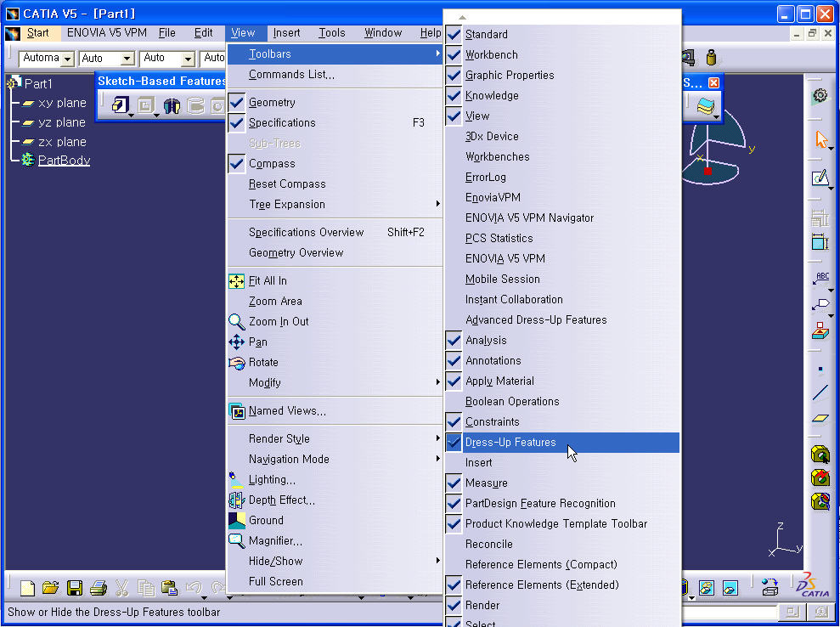Select the Sketcher icon in right toolbar
Image resolution: width=840 pixels, height=627 pixels.
(820, 178)
